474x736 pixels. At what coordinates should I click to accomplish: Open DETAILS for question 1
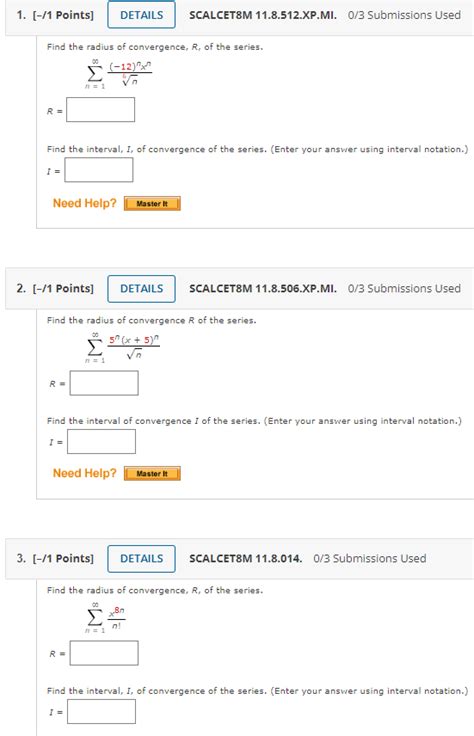141,15
